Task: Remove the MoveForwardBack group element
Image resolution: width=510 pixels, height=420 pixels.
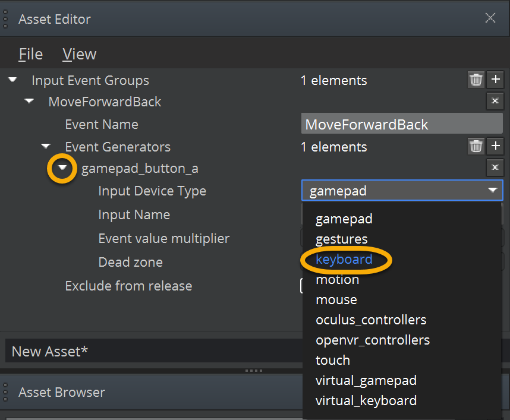Action: pos(495,102)
